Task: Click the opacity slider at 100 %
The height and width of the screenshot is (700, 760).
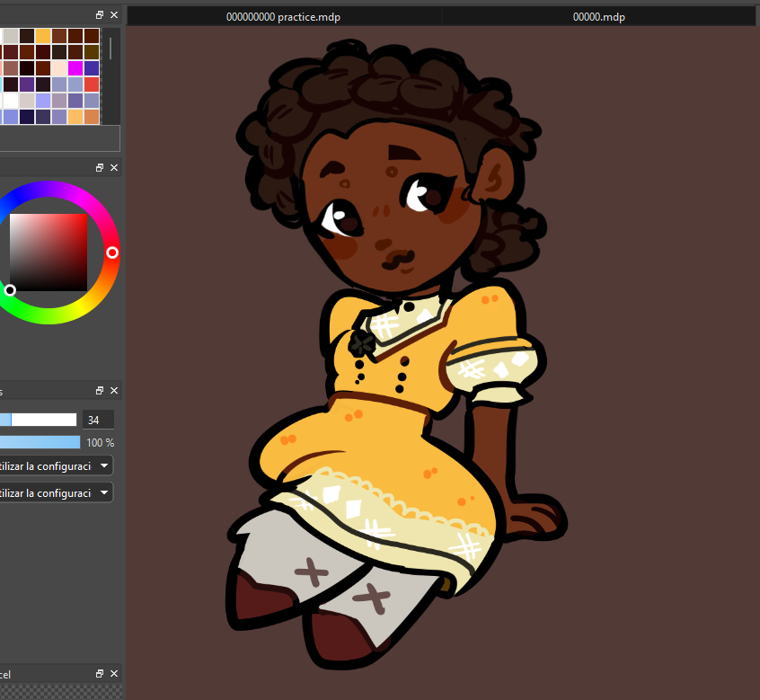Action: click(40, 442)
